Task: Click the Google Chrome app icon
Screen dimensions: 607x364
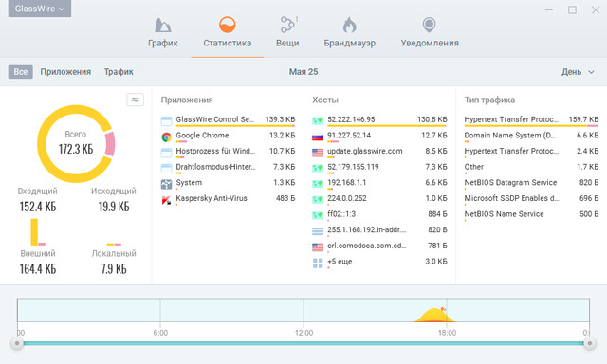Action: point(167,136)
